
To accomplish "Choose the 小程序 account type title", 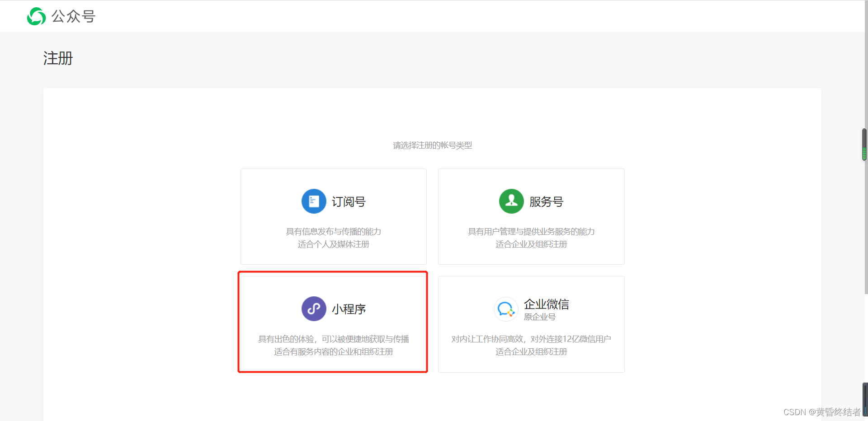I will tap(349, 309).
